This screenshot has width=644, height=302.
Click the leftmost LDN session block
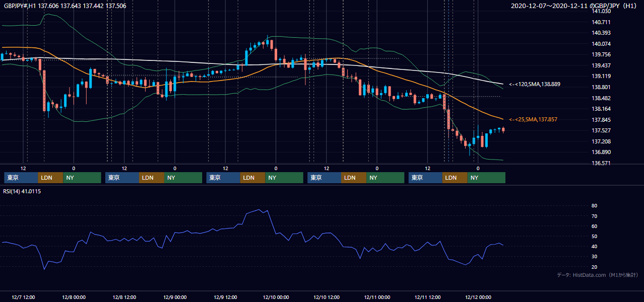(x=51, y=178)
